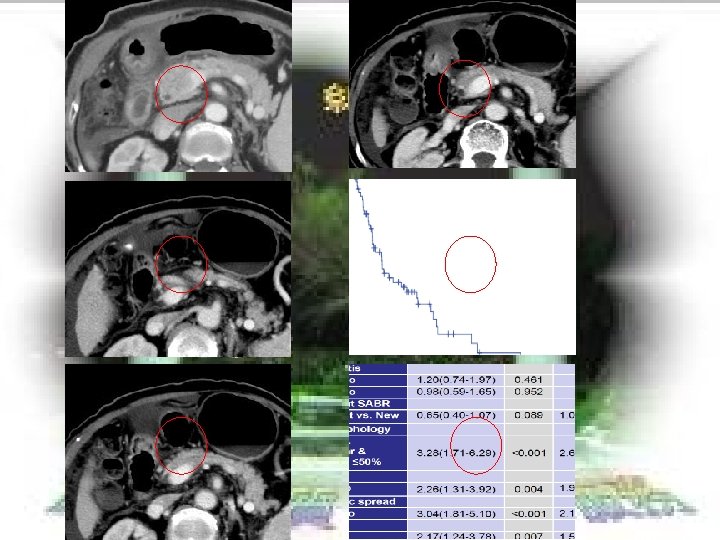Select the p-value cell 0.004
Screen dimensions: 720x540
(529, 489)
